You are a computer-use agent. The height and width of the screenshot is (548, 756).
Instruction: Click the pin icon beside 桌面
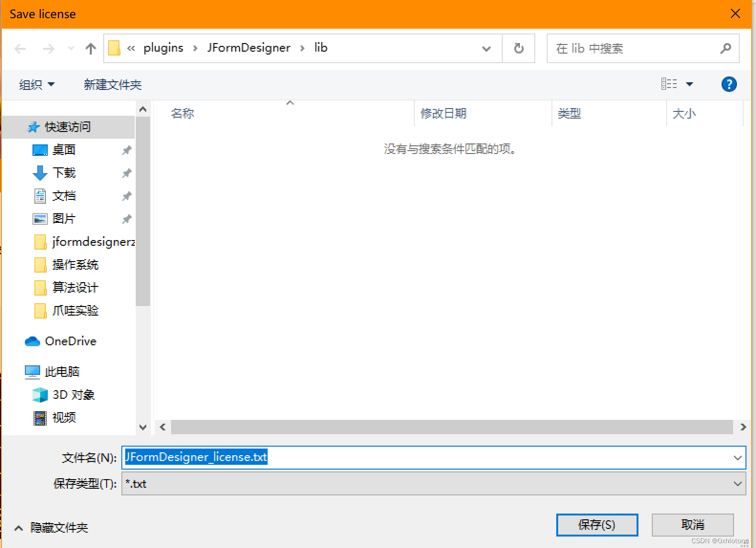click(x=127, y=150)
